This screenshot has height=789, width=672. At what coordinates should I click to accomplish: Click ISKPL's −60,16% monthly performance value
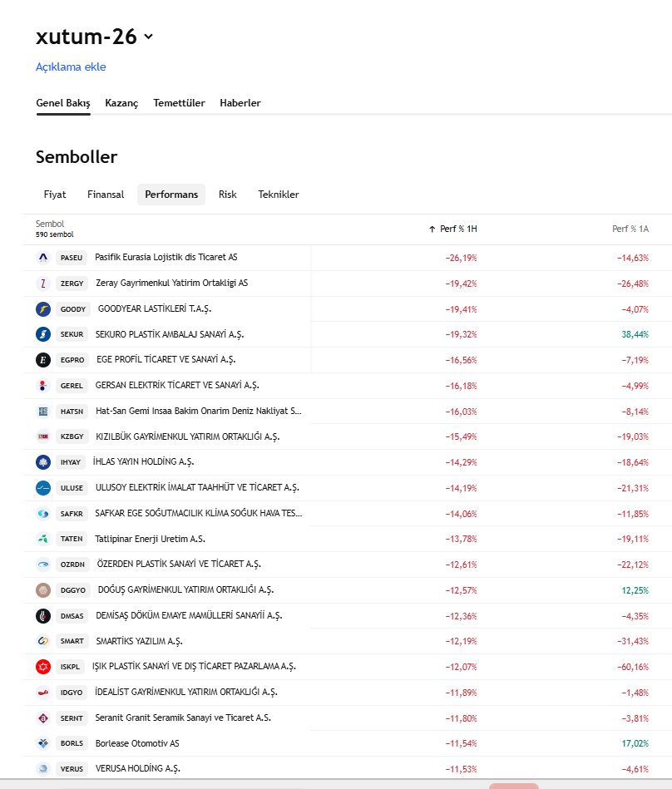tap(633, 667)
